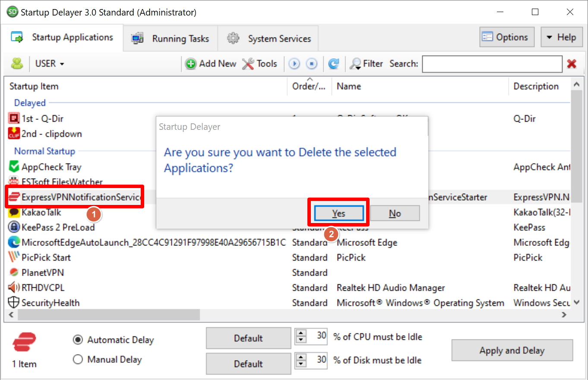Switch to the Startup Applications tab
Screen dimensions: 588x380
63,38
